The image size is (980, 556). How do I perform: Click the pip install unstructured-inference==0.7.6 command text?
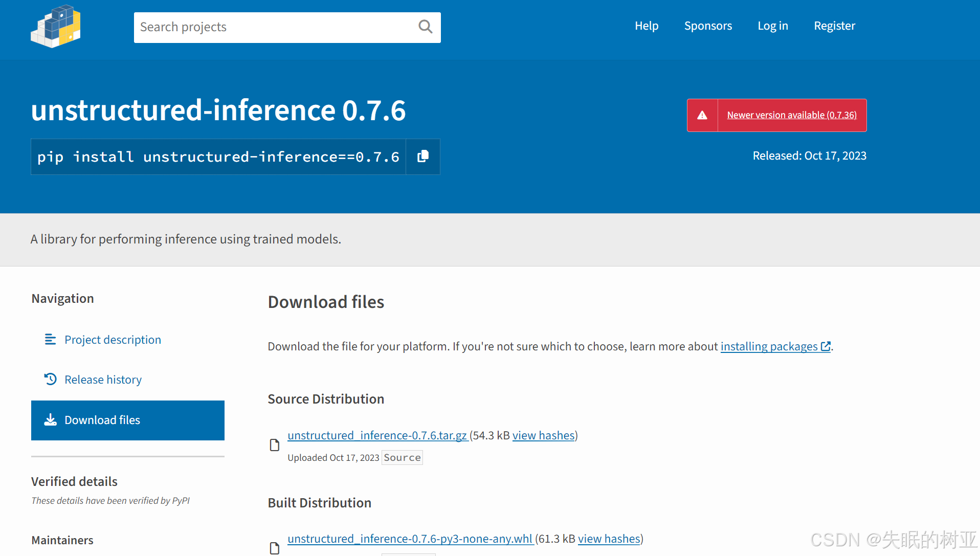coord(218,157)
